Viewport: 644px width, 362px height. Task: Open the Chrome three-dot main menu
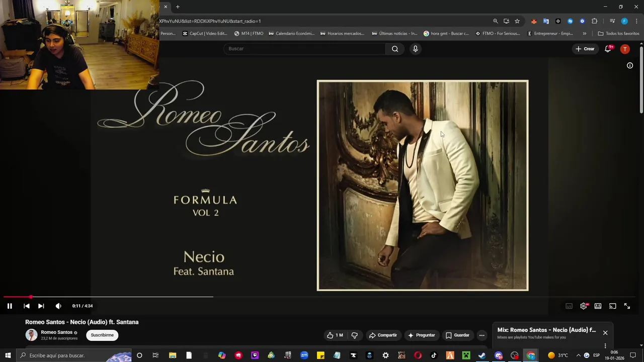point(635,21)
